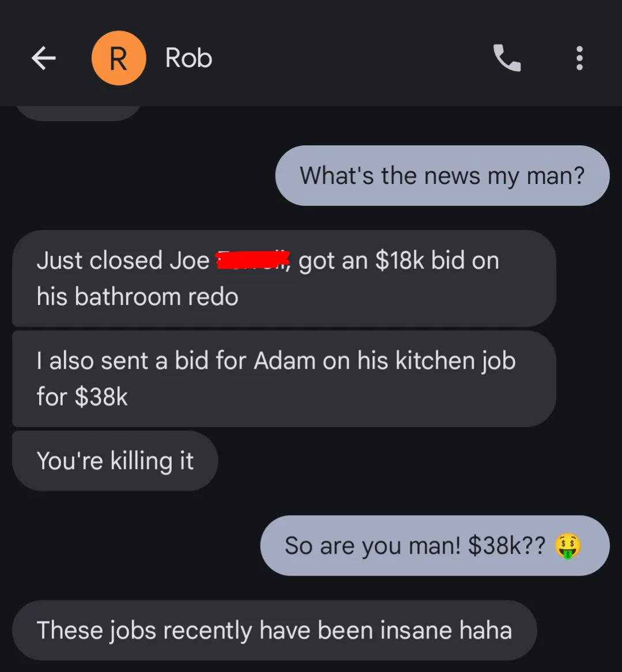The height and width of the screenshot is (672, 622).
Task: Tap the back arrow to leave conversation
Action: tap(44, 58)
